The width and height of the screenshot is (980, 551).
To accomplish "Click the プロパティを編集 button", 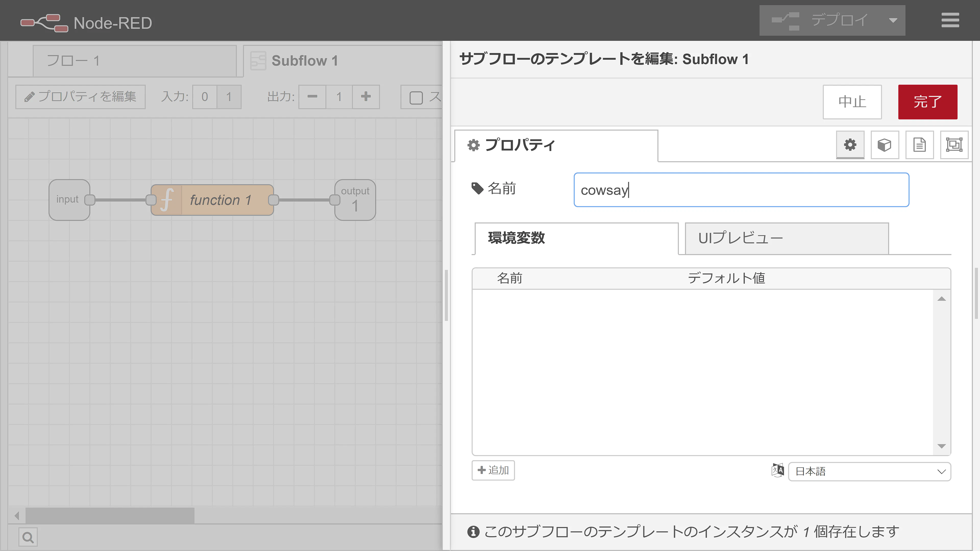I will point(80,97).
